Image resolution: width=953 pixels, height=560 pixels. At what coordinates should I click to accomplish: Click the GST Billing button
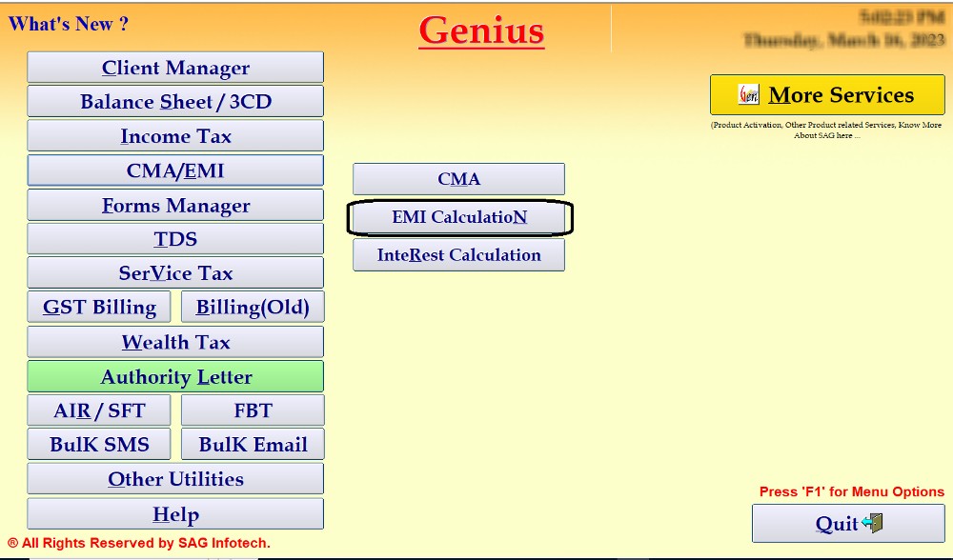tap(99, 308)
